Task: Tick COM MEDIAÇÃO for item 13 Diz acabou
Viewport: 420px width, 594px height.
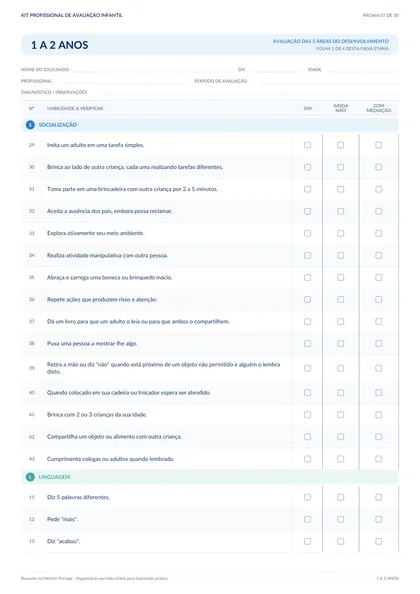Action: point(379,541)
